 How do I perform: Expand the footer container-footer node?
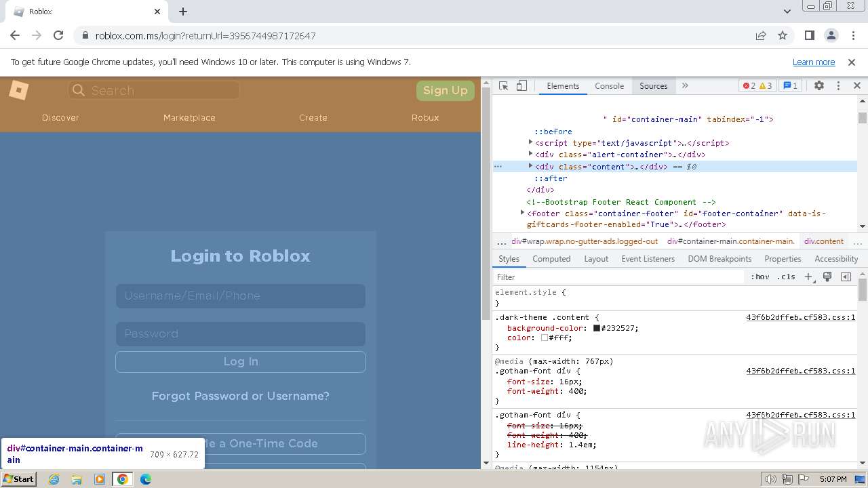(522, 213)
